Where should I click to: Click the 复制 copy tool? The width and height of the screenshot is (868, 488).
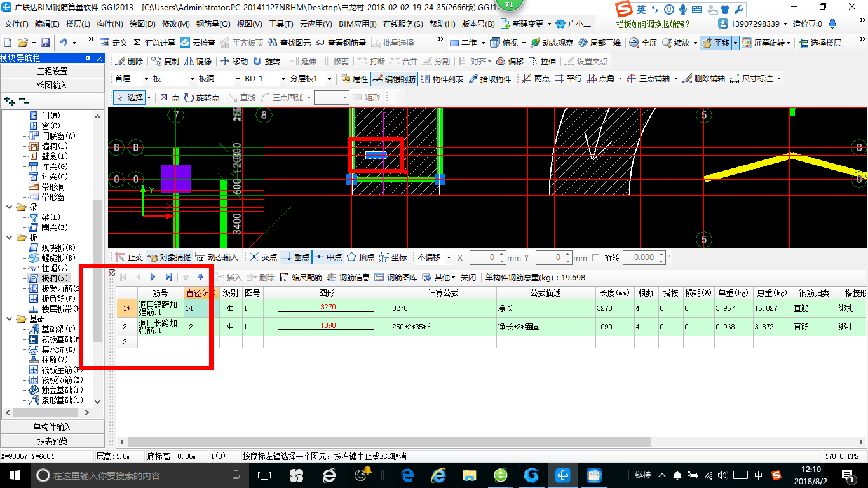(166, 61)
